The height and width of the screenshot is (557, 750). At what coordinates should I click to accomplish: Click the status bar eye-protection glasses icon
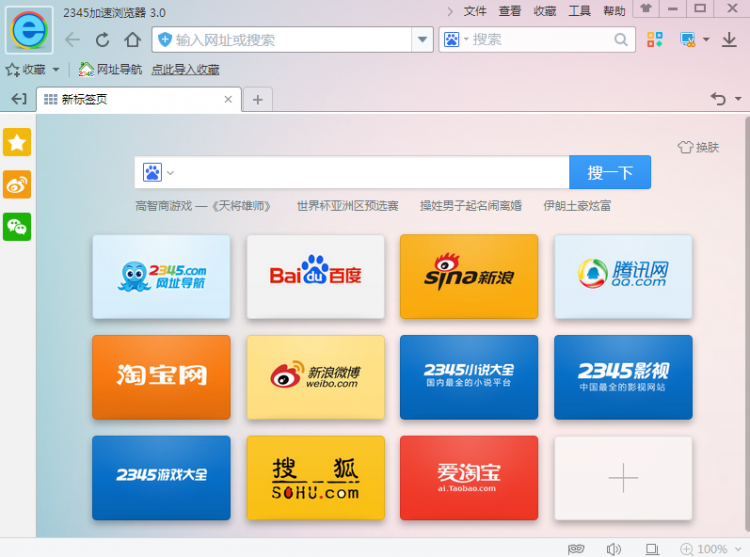point(576,549)
